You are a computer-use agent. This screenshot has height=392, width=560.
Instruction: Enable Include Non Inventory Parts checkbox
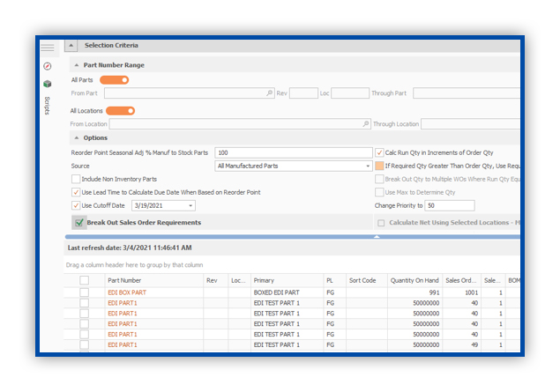(x=76, y=179)
